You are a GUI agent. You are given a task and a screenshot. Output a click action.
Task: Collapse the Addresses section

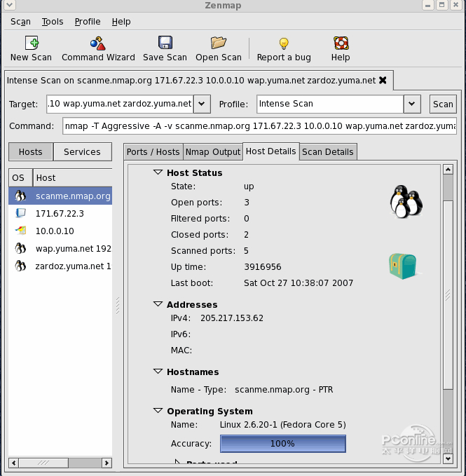(x=158, y=304)
